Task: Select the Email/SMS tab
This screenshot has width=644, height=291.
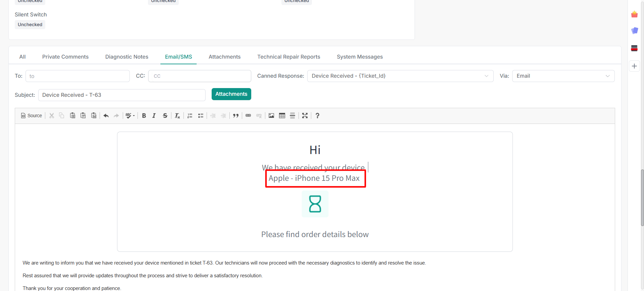Action: point(178,57)
